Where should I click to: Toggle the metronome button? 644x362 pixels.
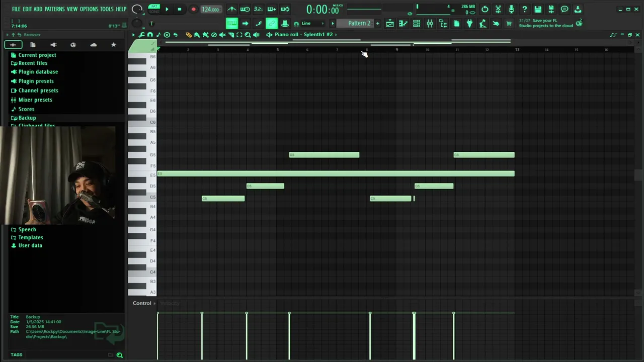click(231, 9)
